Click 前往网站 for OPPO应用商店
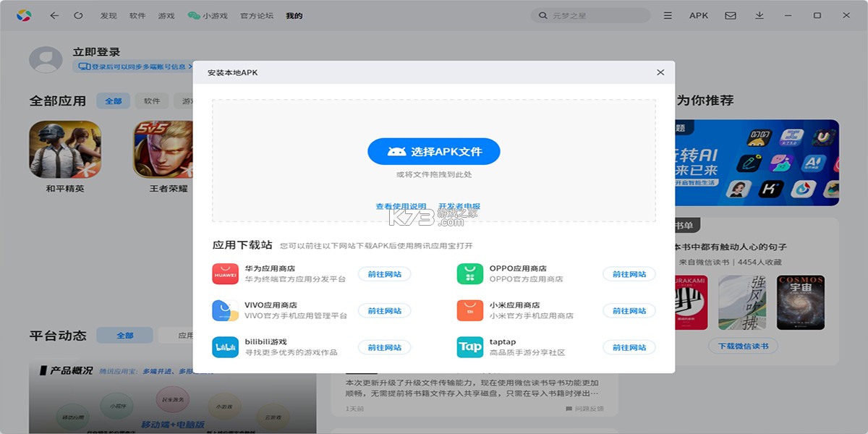Viewport: 868px width, 434px height. (629, 274)
